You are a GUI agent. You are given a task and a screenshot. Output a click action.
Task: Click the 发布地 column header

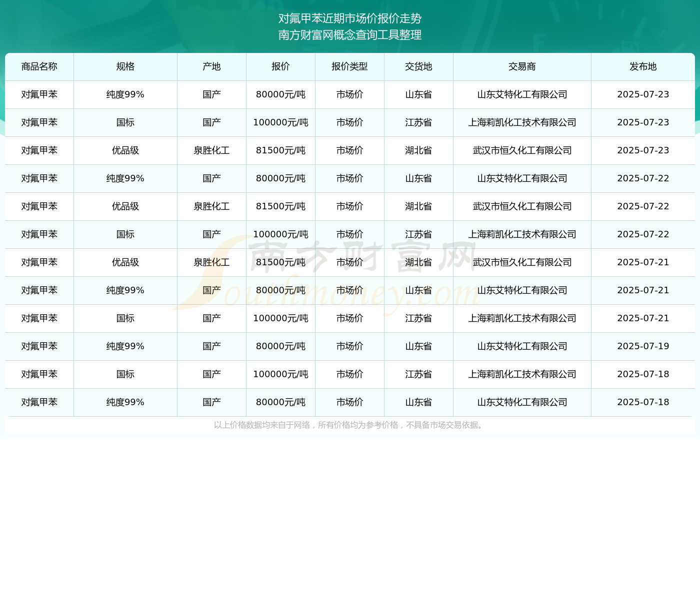(643, 66)
